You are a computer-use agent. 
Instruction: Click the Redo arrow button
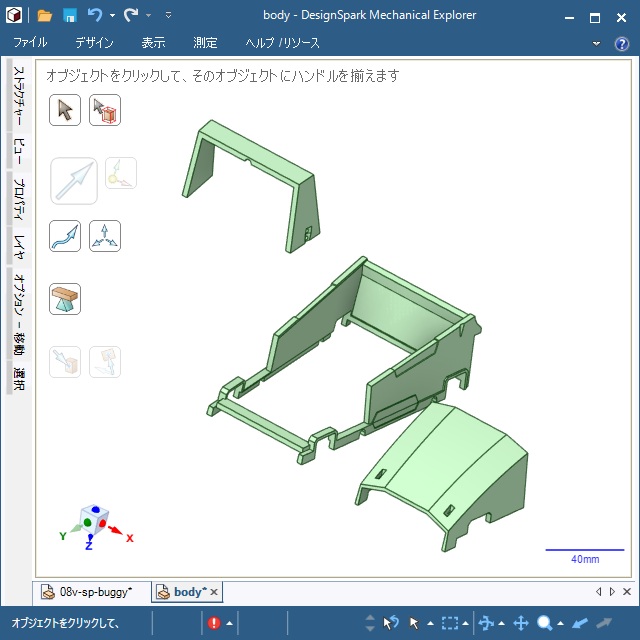(131, 15)
